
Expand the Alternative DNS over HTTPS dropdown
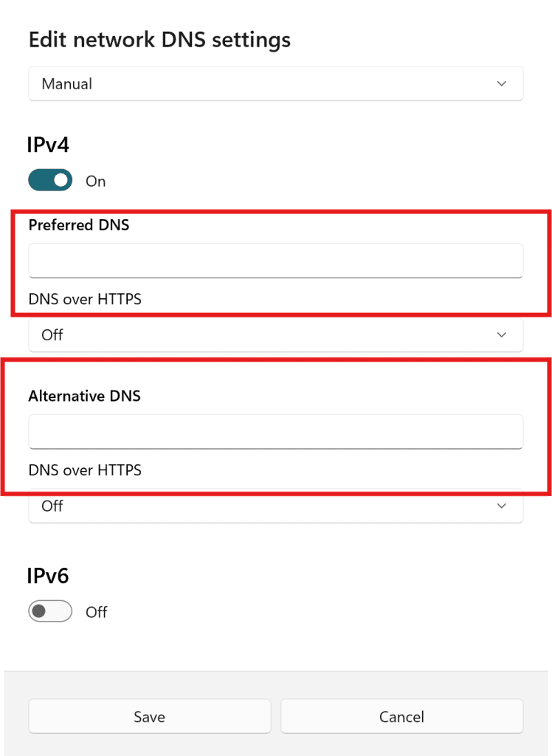point(275,506)
